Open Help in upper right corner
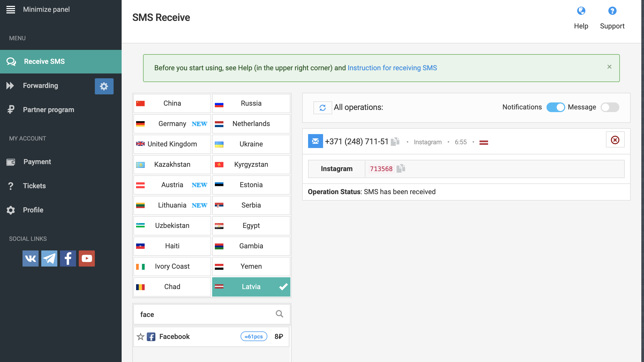644x362 pixels. [581, 18]
